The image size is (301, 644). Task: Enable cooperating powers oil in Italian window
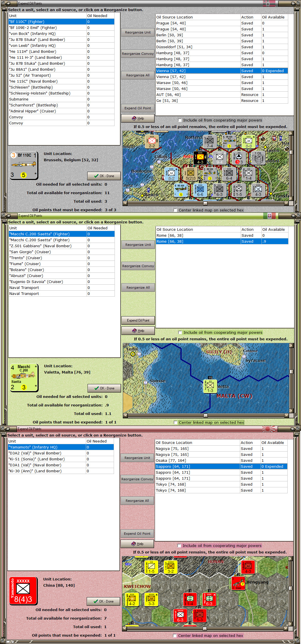coord(180,333)
